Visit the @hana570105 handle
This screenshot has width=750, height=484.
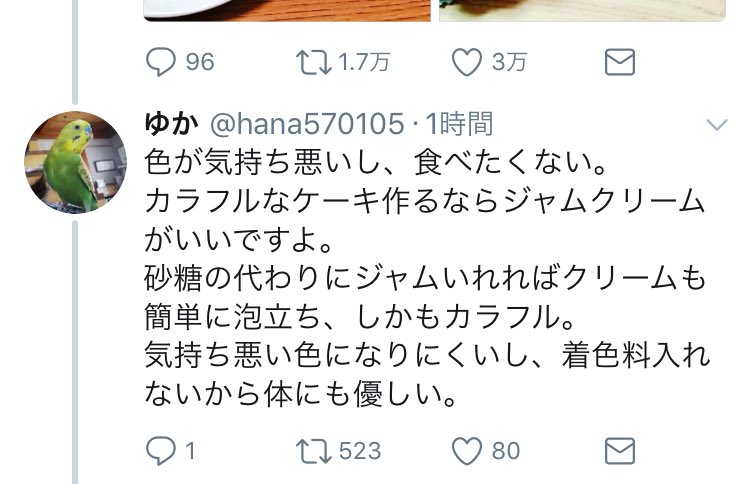click(x=307, y=124)
